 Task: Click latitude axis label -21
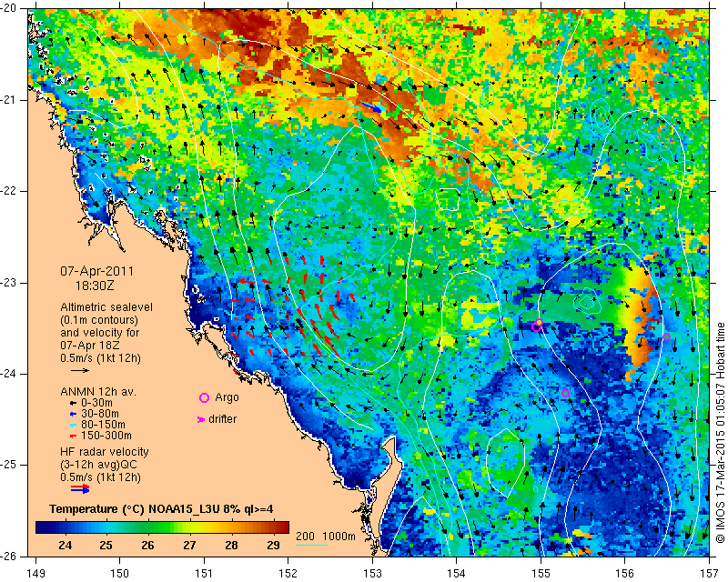8,100
